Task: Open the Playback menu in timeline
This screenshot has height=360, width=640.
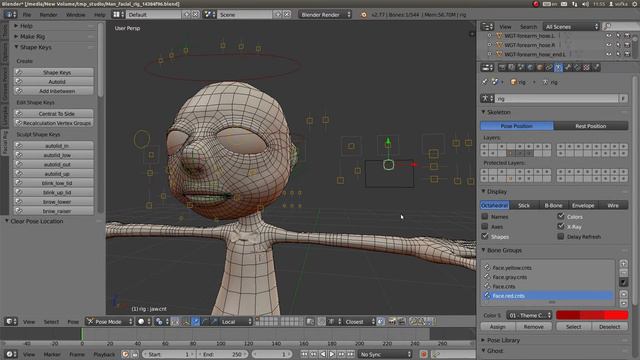Action: click(x=104, y=354)
